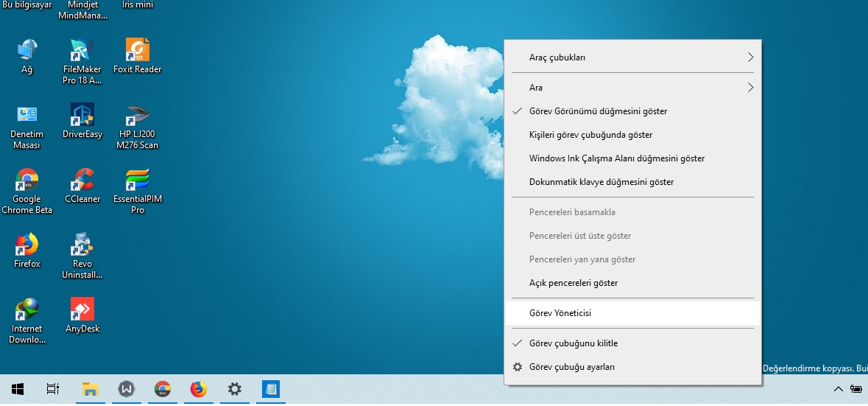868x406 pixels.
Task: Show hidden tray icons with the chevron
Action: coord(839,389)
